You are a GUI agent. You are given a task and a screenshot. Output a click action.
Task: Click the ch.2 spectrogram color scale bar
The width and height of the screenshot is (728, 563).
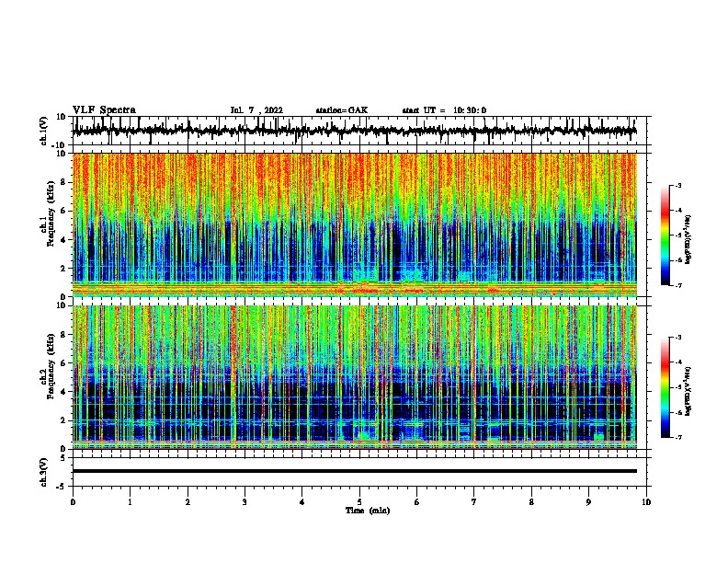665,387
